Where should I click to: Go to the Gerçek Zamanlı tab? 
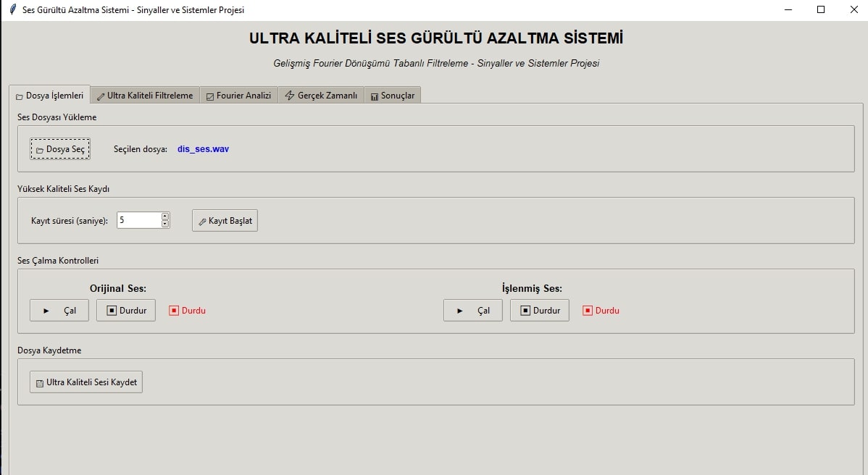click(x=321, y=96)
